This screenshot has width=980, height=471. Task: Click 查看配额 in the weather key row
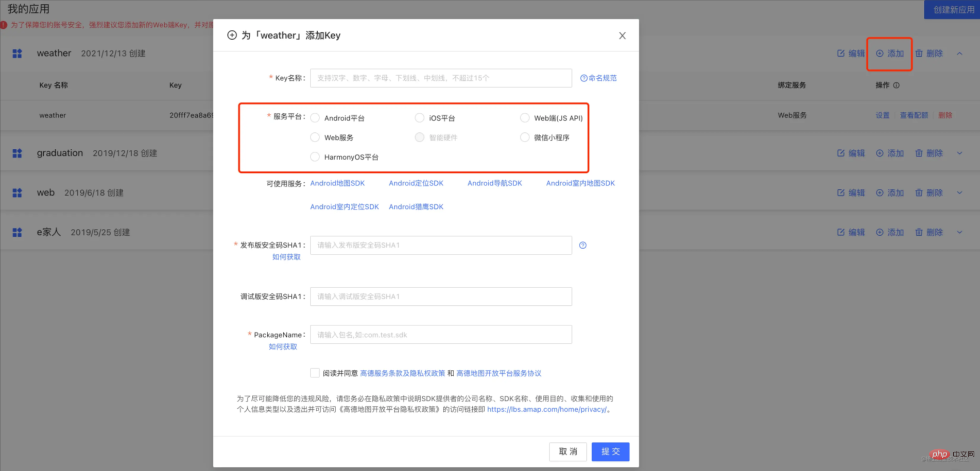point(914,115)
